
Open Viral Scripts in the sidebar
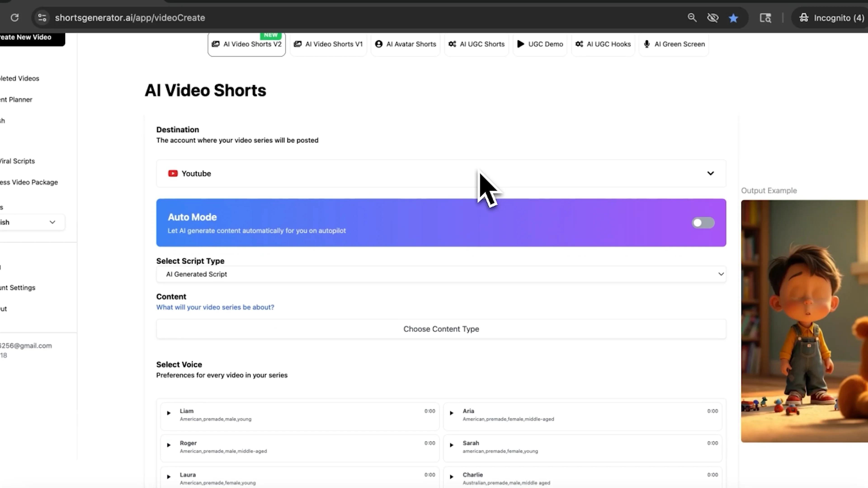pos(18,161)
